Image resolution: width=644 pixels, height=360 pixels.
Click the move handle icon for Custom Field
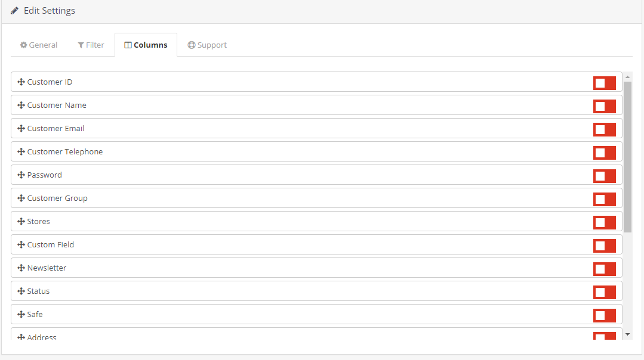tap(21, 245)
